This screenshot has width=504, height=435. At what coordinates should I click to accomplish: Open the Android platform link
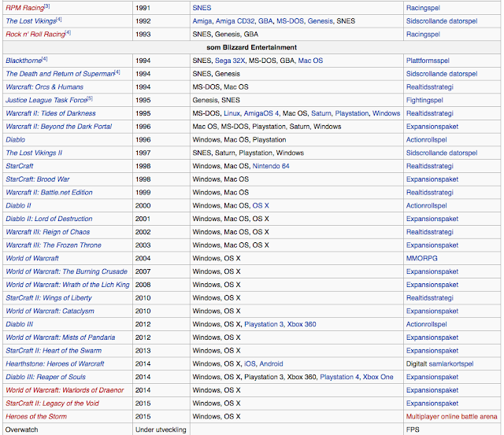(x=271, y=363)
